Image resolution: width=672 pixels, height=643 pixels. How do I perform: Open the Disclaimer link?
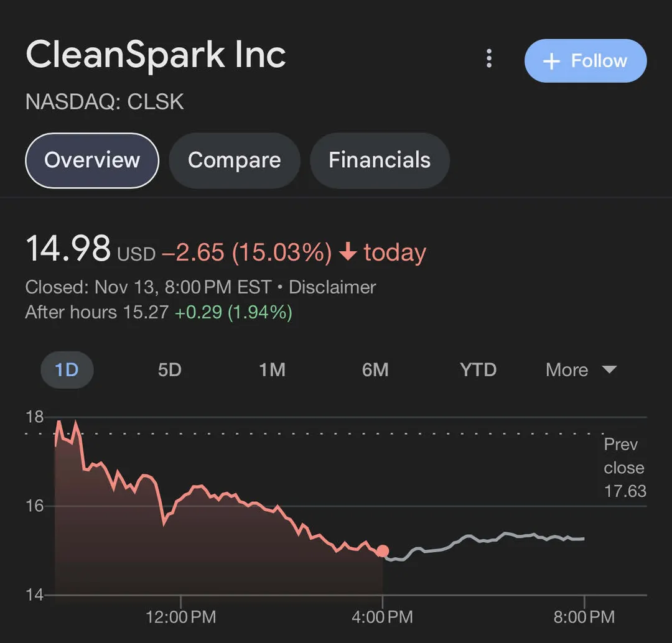332,287
